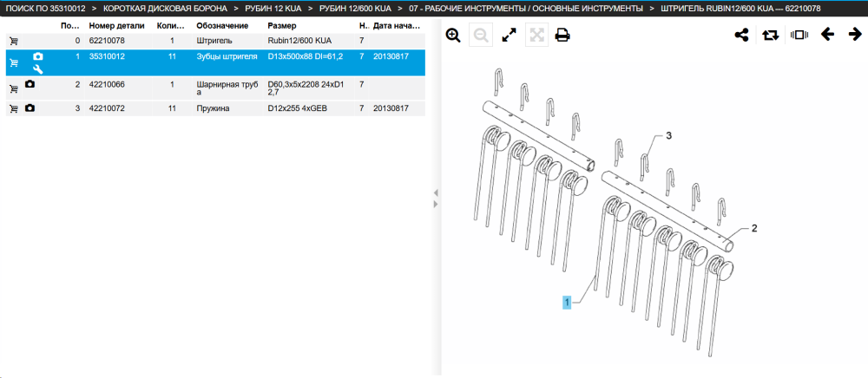Add Пружина 42210072 to cart

[14, 109]
